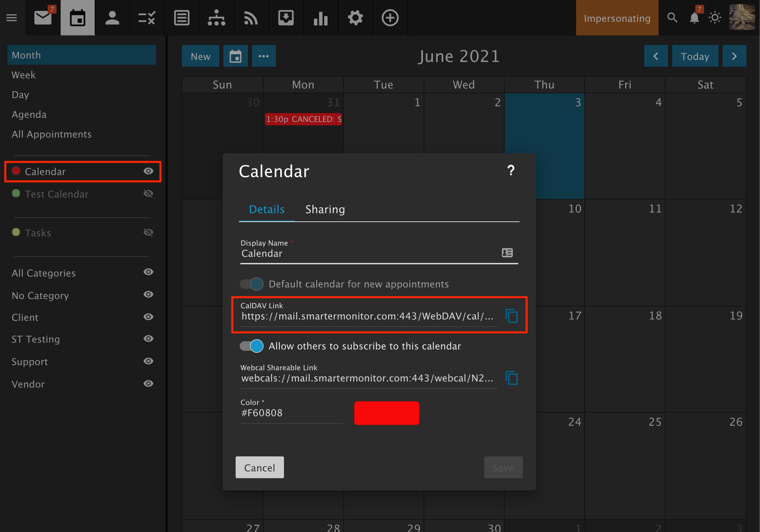The height and width of the screenshot is (532, 760).
Task: Copy the Webcal Shareable Link
Action: pyautogui.click(x=512, y=378)
